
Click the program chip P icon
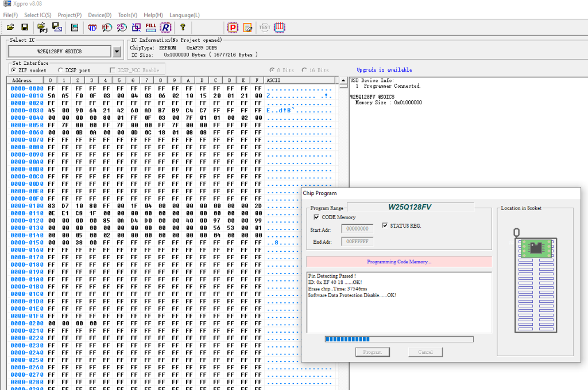[233, 27]
